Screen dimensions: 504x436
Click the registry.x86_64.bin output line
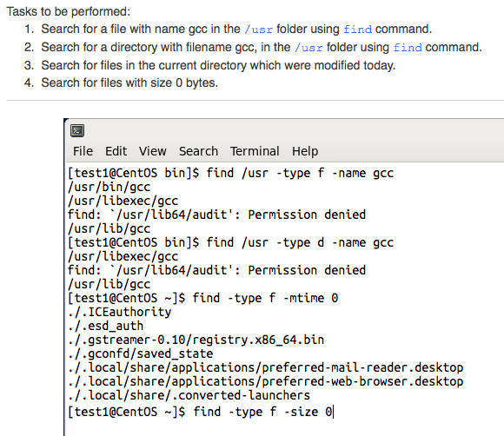coord(196,340)
